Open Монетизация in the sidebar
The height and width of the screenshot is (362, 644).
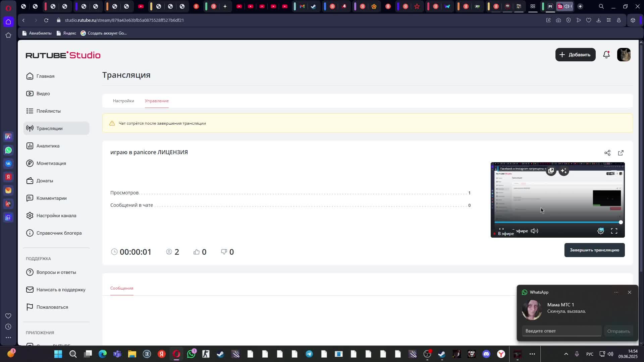click(x=51, y=163)
